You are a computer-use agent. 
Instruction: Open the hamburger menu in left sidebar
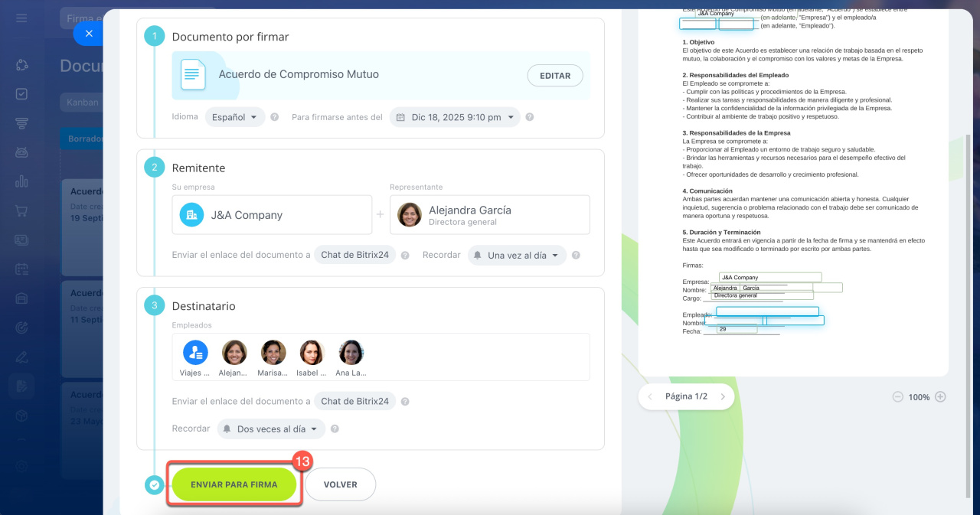21,18
